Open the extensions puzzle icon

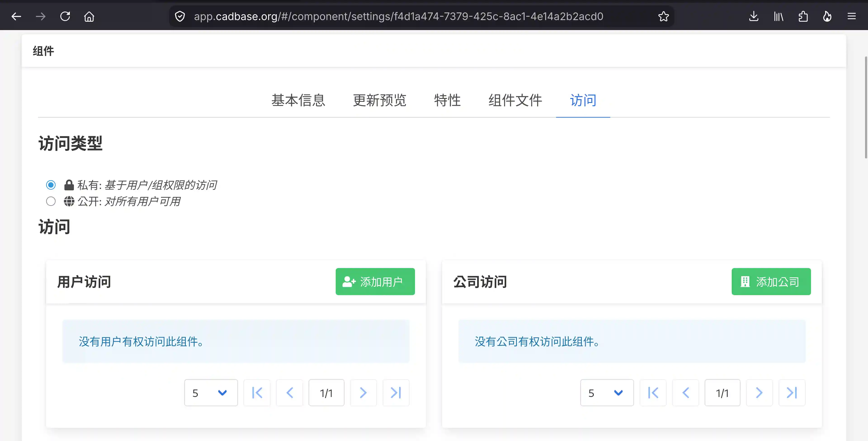pos(803,16)
